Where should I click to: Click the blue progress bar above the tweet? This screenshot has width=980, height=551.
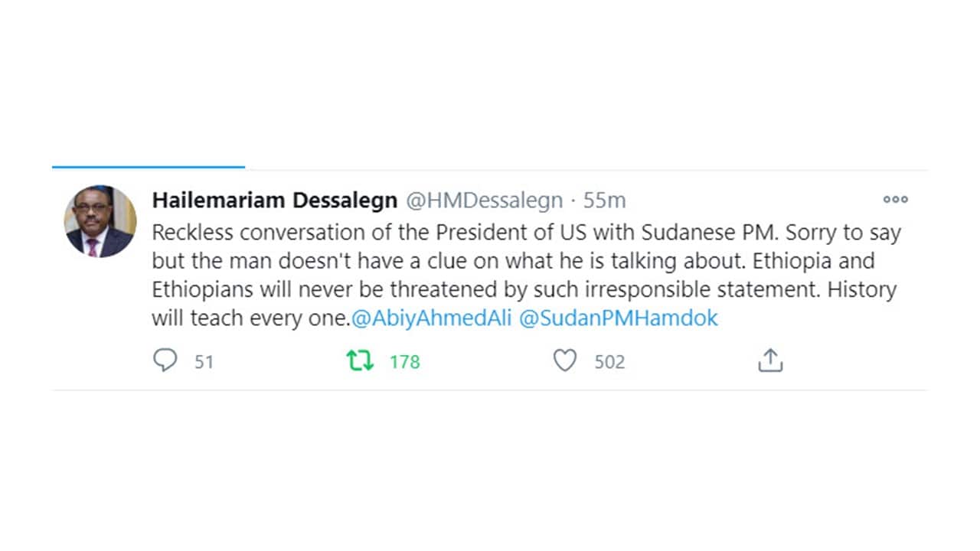(149, 165)
